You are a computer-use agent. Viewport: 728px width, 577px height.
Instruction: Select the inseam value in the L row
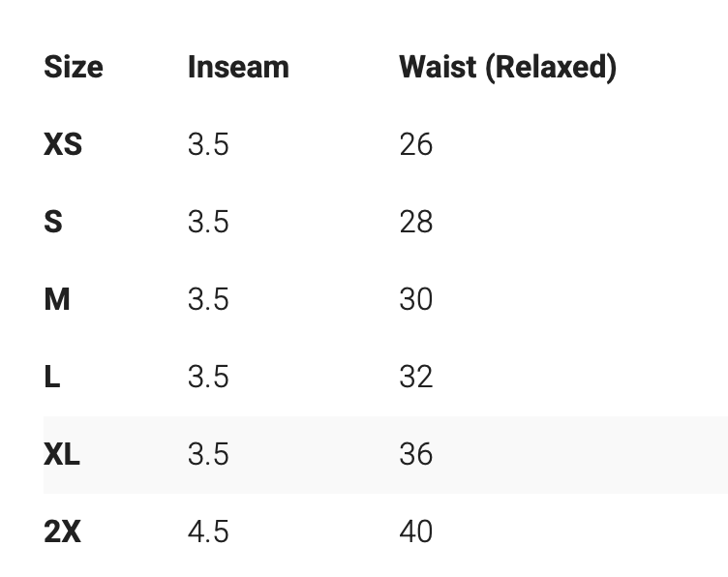(x=208, y=377)
